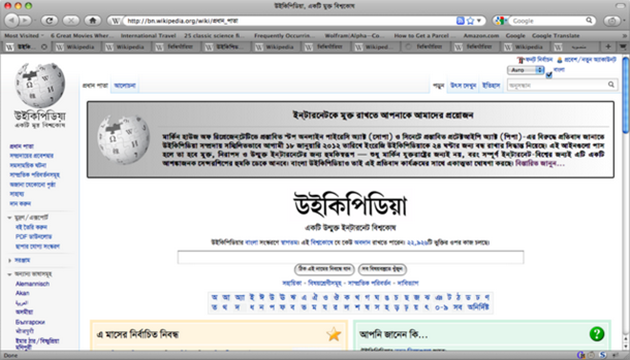The width and height of the screenshot is (630, 360).
Task: Open the Alemannisch language link
Action: (x=33, y=284)
